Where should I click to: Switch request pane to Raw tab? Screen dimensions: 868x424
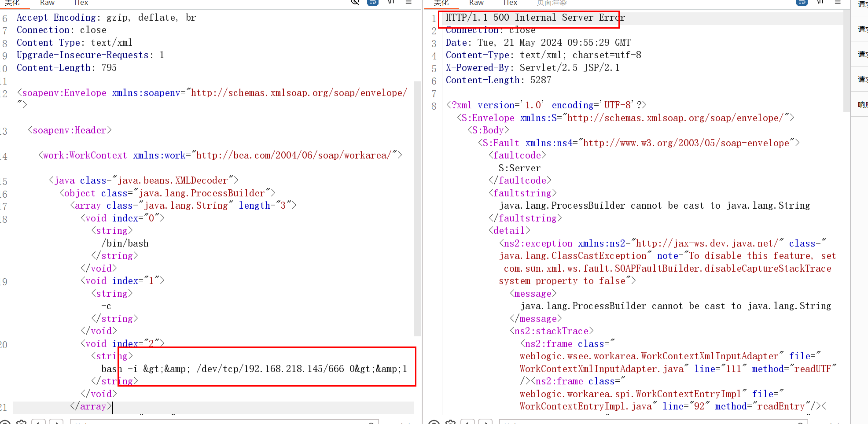pyautogui.click(x=47, y=3)
